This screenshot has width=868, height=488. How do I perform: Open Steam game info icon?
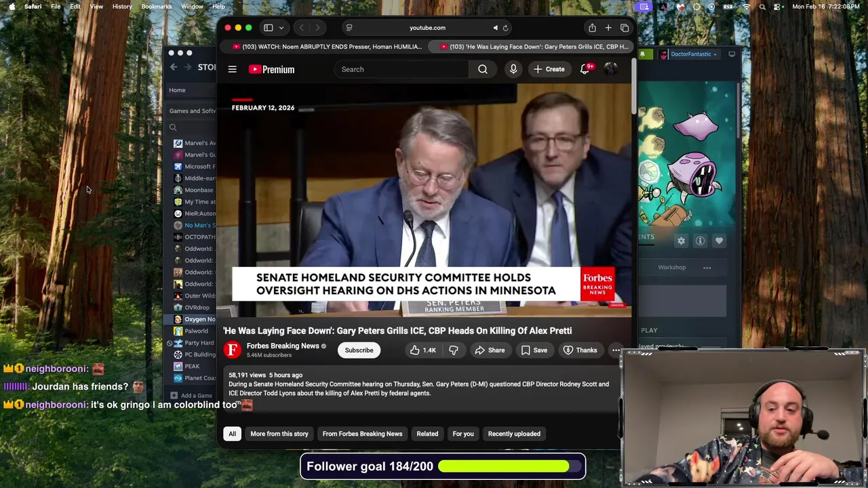click(x=700, y=241)
